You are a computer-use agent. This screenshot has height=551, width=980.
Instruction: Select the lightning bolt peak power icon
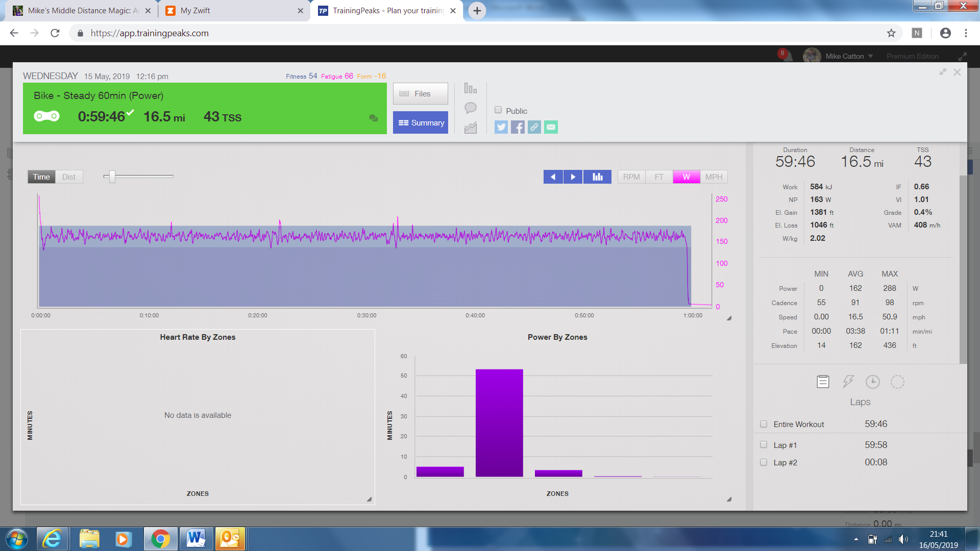(x=848, y=382)
